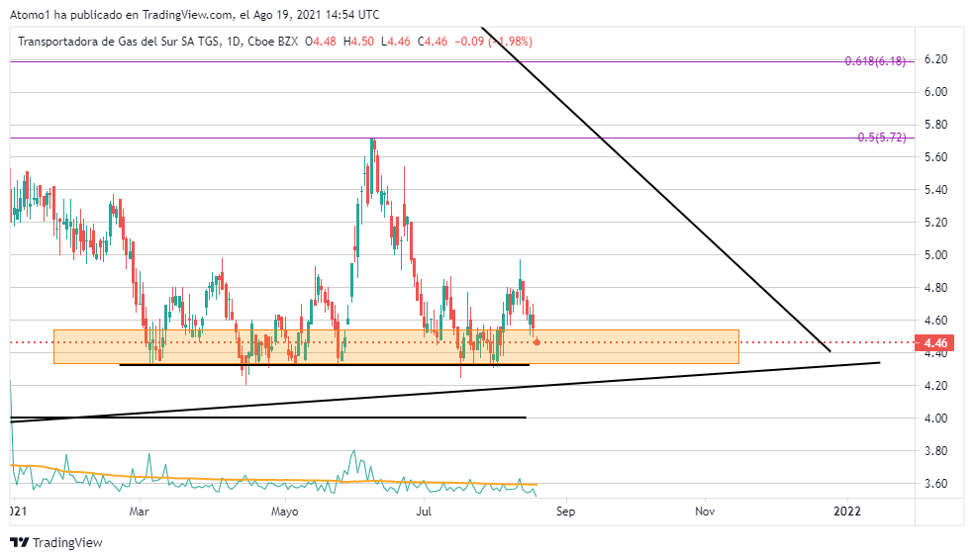The height and width of the screenshot is (560, 974).
Task: Click the purple 0.618 Fibonacci line
Action: (396, 61)
